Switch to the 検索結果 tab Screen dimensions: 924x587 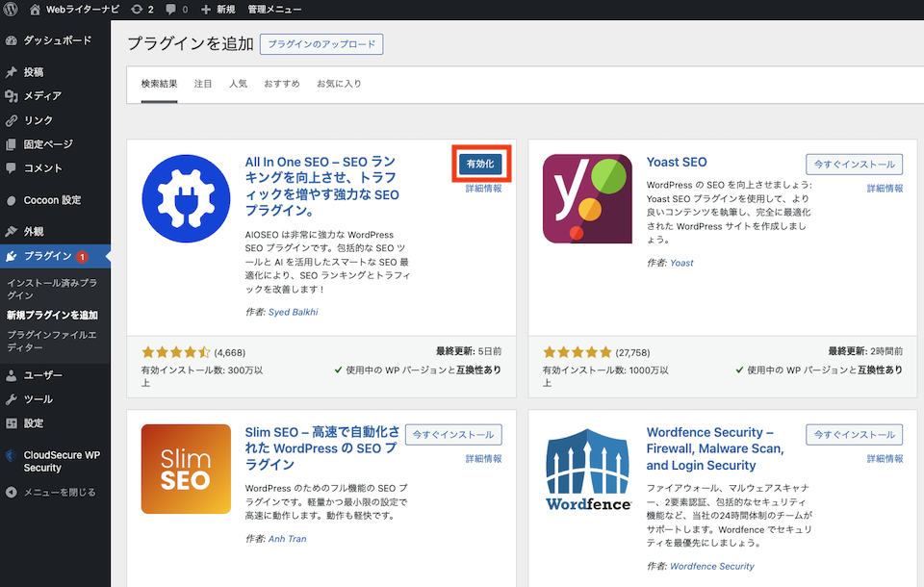(159, 84)
